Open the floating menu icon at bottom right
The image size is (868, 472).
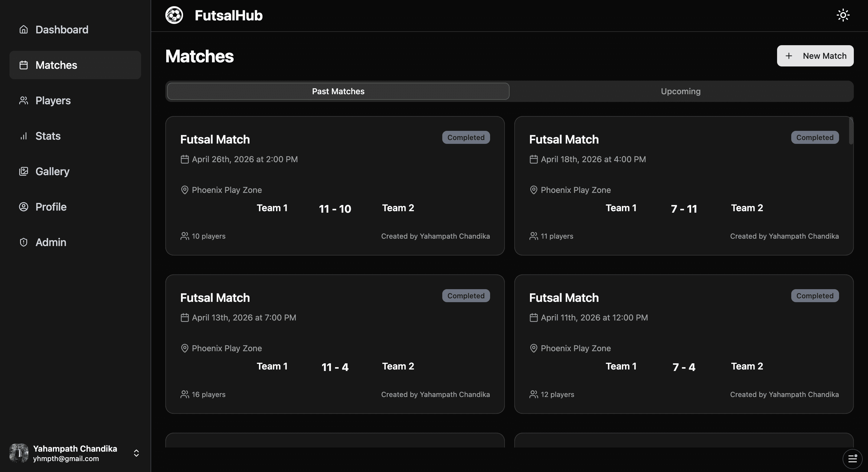853,458
